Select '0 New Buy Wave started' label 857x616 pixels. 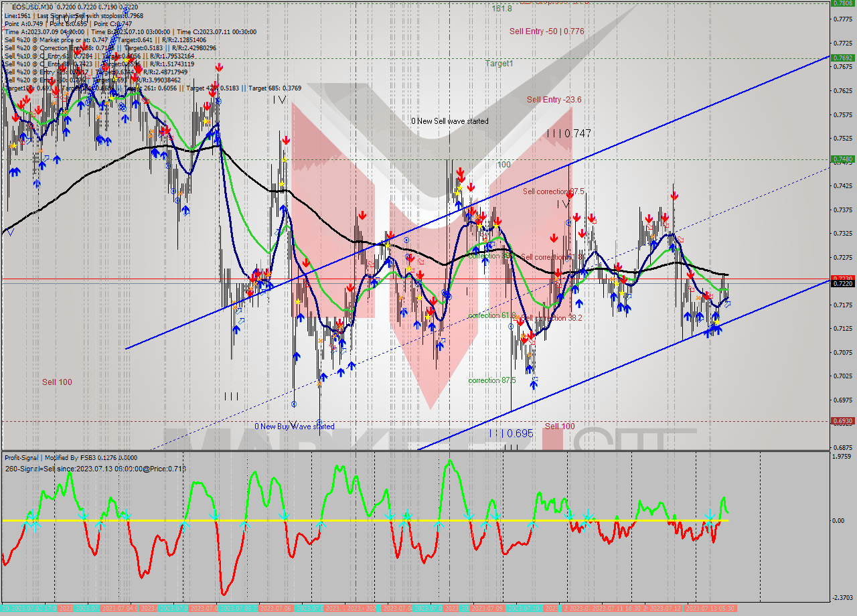(x=294, y=427)
